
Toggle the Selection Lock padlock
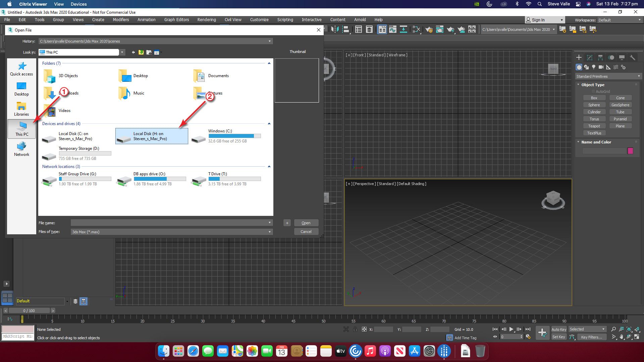coord(355,329)
